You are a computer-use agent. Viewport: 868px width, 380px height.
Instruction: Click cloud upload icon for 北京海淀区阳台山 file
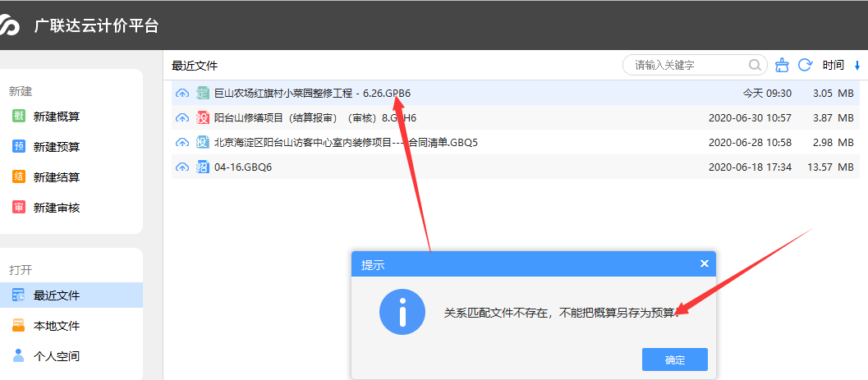click(x=182, y=143)
